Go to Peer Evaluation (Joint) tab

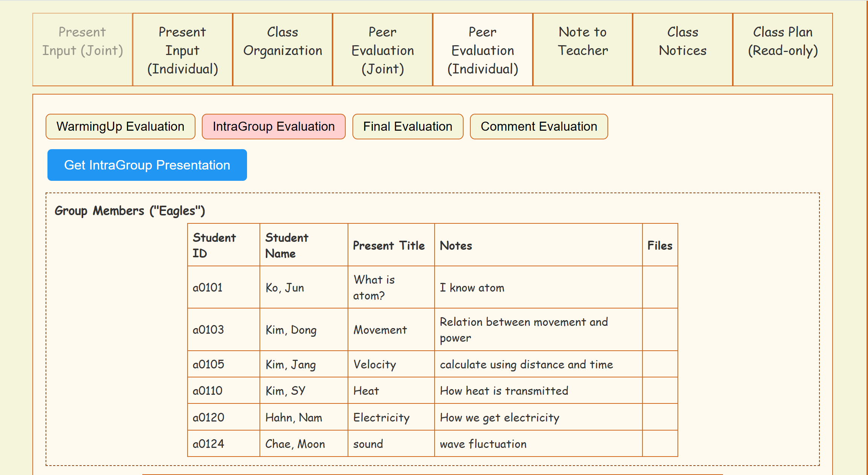click(x=383, y=49)
